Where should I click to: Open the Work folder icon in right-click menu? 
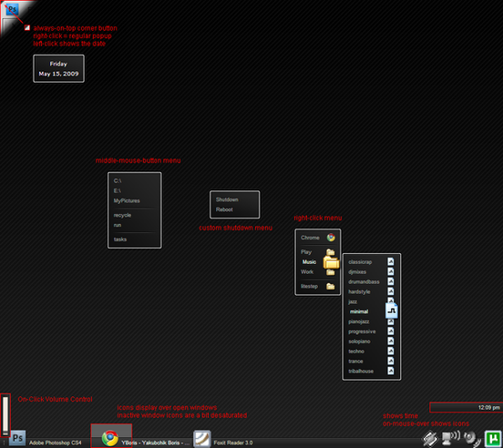click(x=331, y=272)
